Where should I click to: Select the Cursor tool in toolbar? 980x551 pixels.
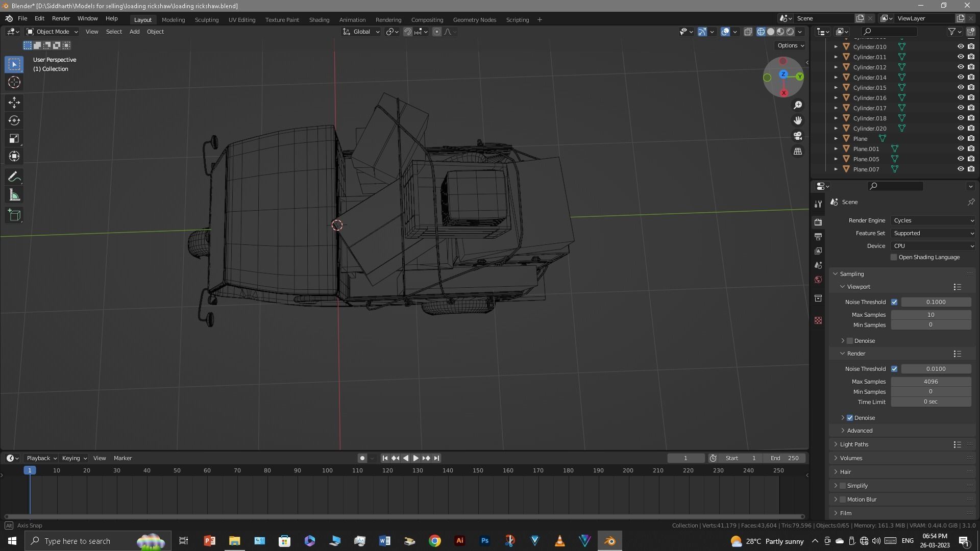pyautogui.click(x=14, y=82)
